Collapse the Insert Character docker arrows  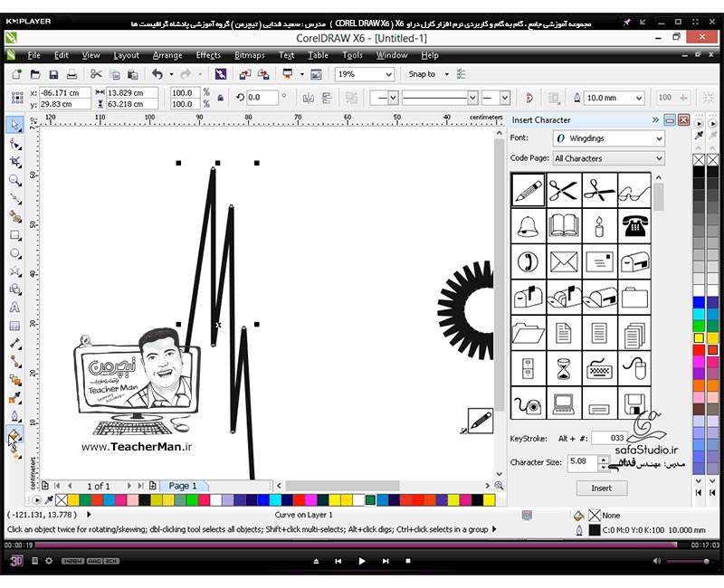[655, 120]
